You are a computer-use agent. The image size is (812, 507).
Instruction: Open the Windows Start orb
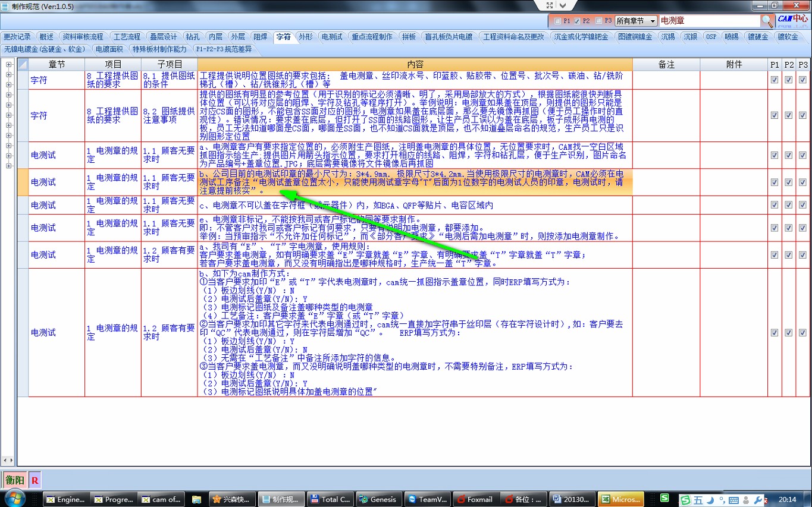(x=15, y=498)
